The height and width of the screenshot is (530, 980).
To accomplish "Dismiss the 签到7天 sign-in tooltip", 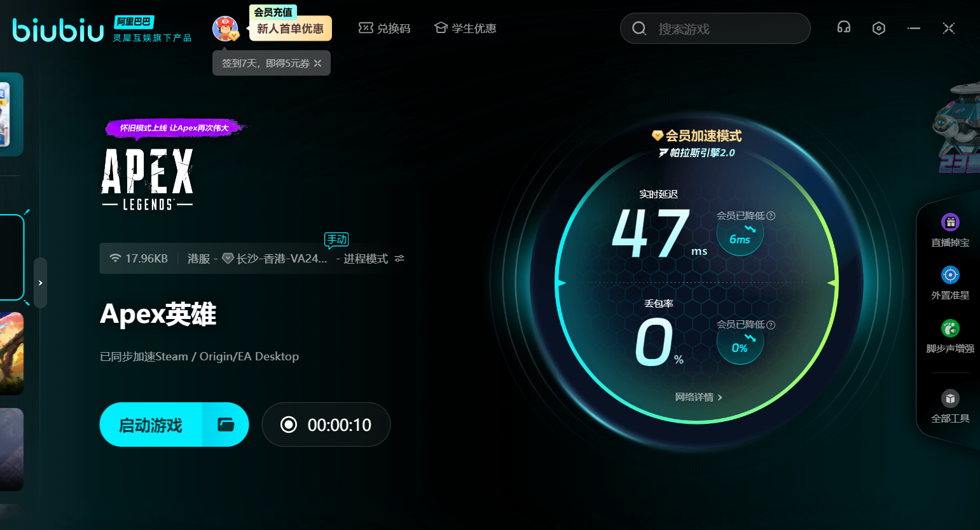I will (318, 64).
